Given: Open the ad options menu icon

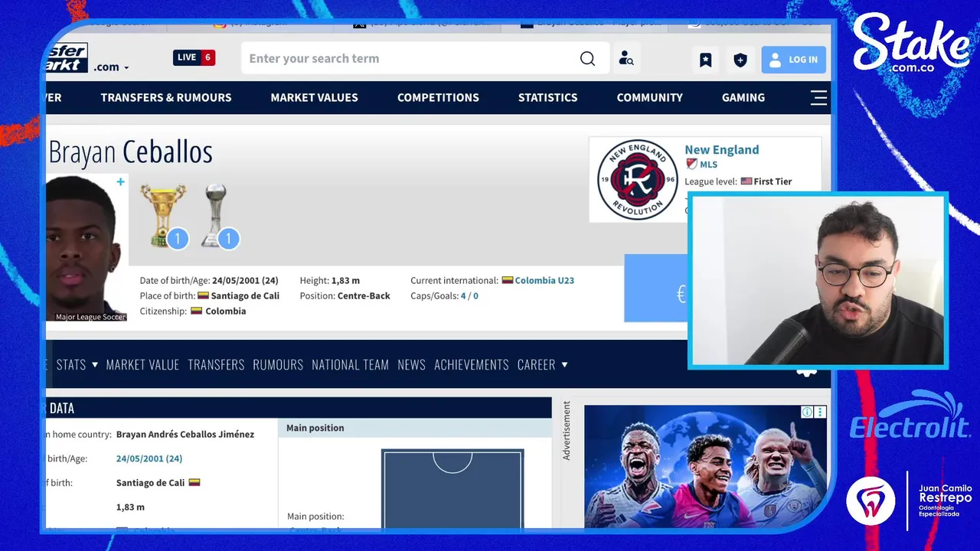Looking at the screenshot, I should pos(820,412).
